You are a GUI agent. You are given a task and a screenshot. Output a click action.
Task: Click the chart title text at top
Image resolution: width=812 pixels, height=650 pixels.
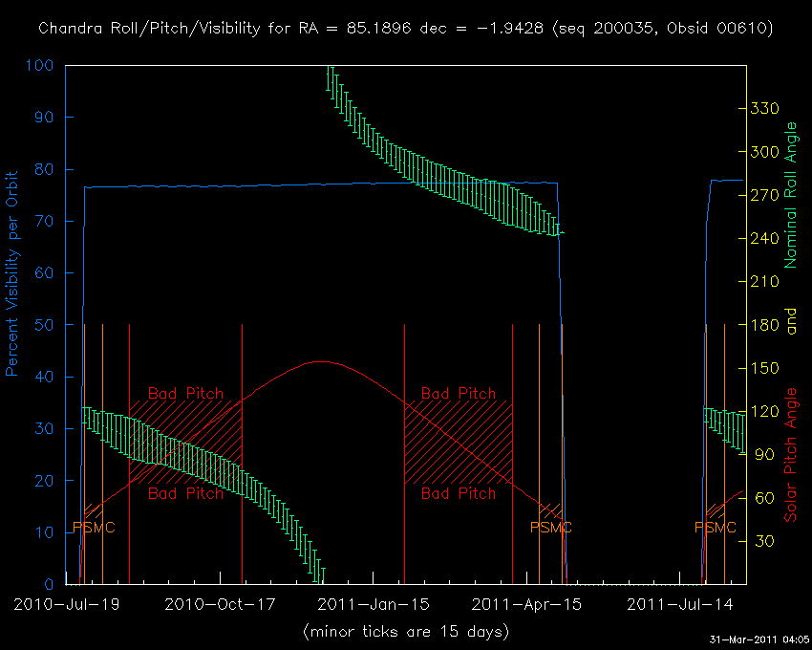point(406,29)
